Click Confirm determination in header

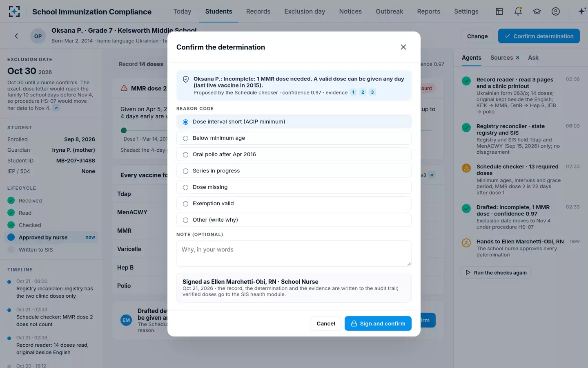pyautogui.click(x=539, y=36)
